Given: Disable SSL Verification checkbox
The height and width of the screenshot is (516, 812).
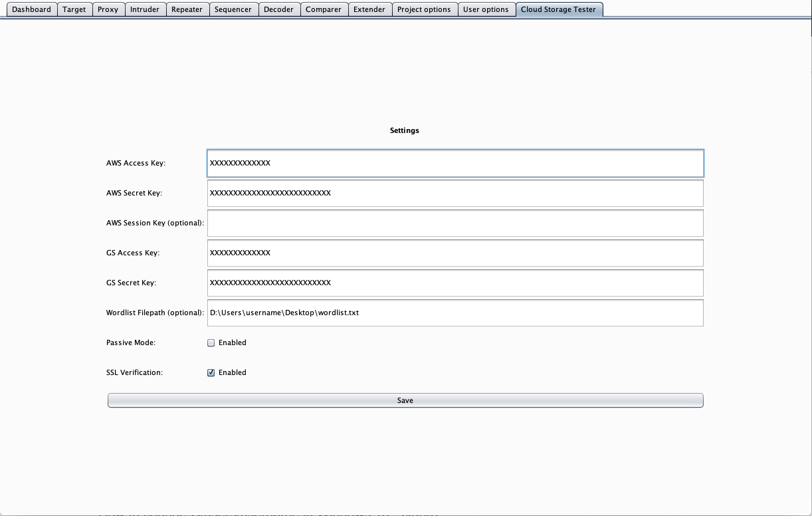Looking at the screenshot, I should 211,373.
